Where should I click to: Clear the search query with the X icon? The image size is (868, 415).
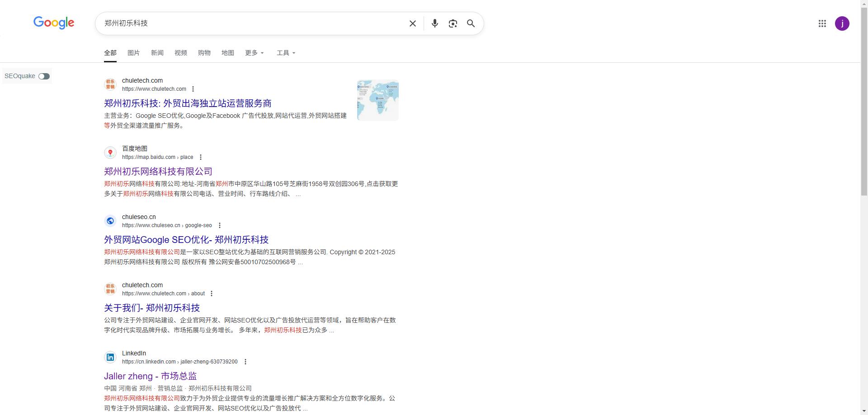pos(412,23)
